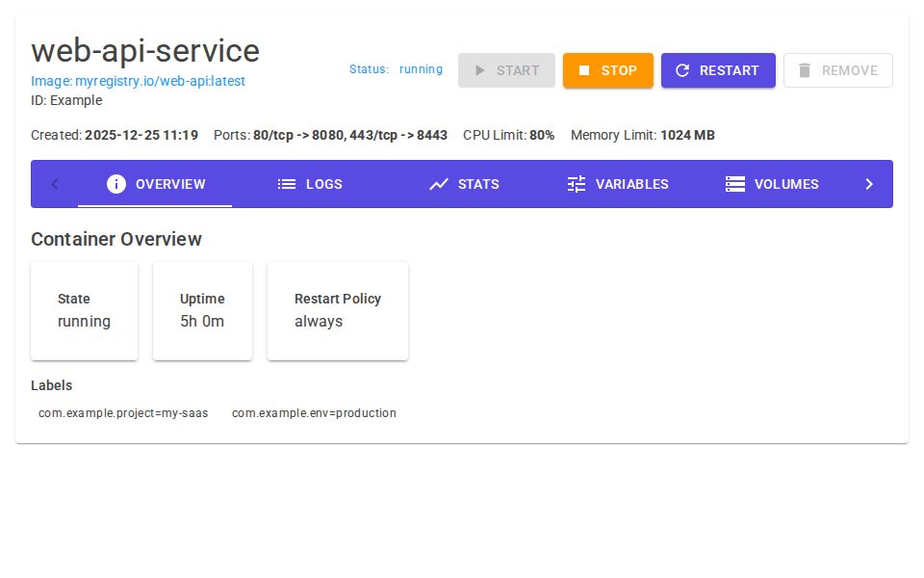The height and width of the screenshot is (578, 924).
Task: Open the Overview info icon tab
Action: pos(116,184)
